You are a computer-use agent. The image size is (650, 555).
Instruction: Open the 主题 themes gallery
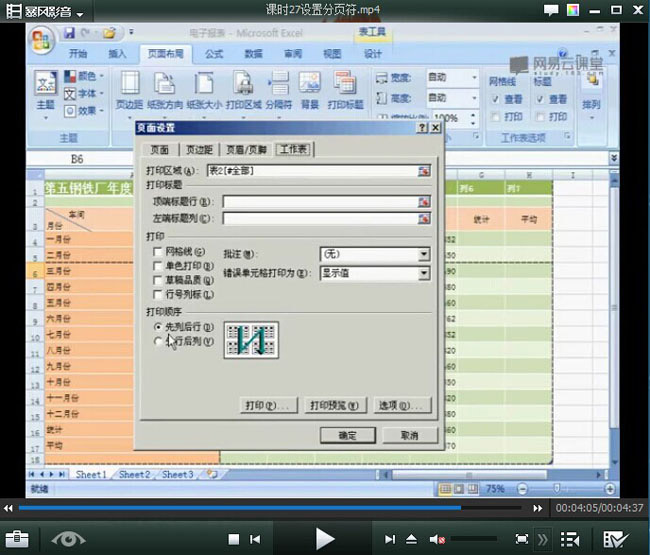(x=45, y=95)
